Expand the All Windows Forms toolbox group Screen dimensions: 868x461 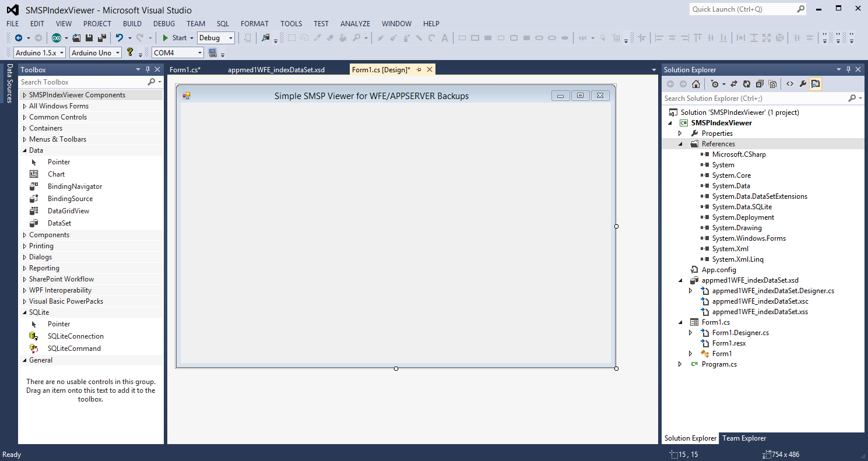click(x=24, y=106)
